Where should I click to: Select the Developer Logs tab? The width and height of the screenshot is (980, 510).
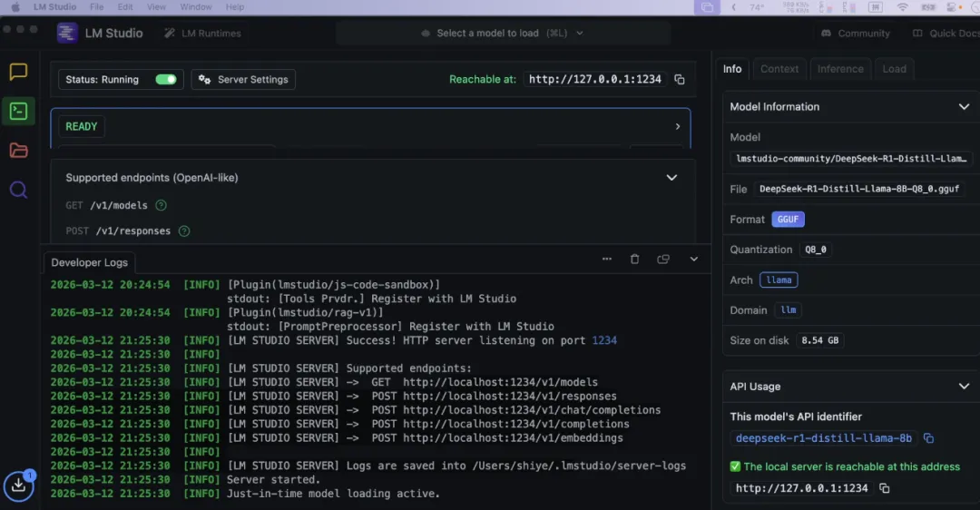pyautogui.click(x=89, y=262)
